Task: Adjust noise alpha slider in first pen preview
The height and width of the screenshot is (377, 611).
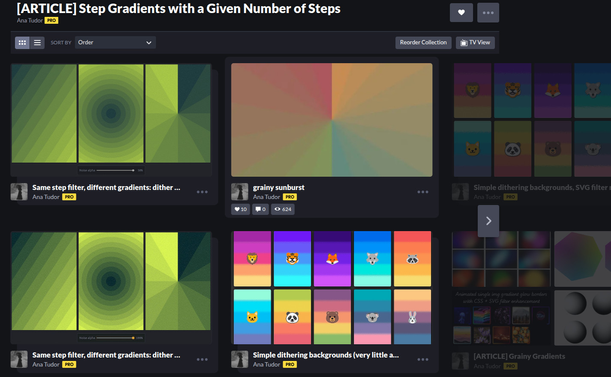Action: 115,170
